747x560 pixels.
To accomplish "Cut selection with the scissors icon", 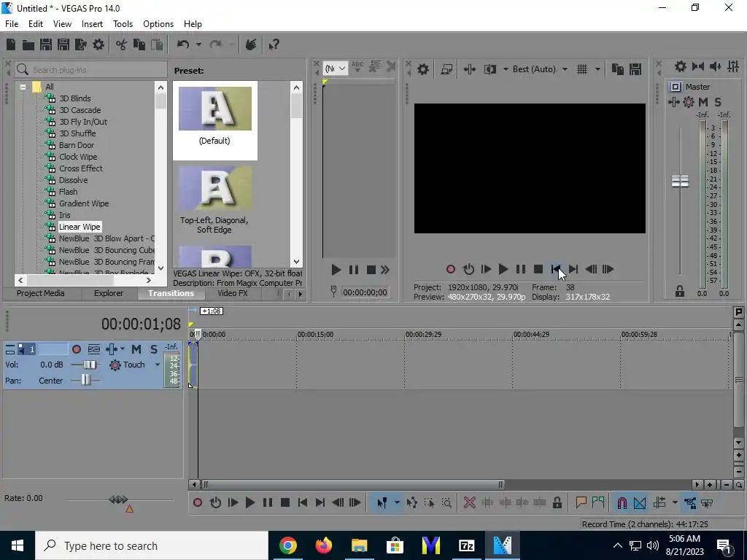I will tap(122, 44).
